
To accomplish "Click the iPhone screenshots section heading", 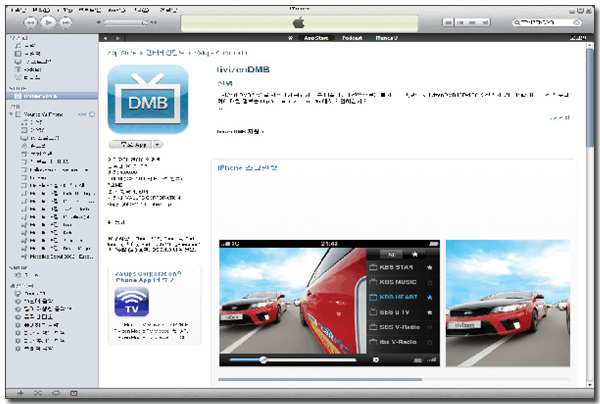I will (x=248, y=168).
